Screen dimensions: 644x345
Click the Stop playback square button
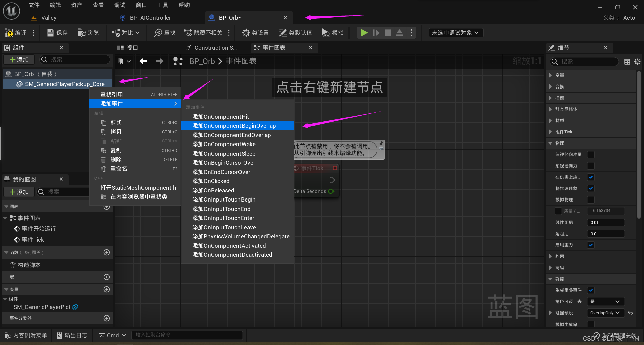click(x=388, y=33)
